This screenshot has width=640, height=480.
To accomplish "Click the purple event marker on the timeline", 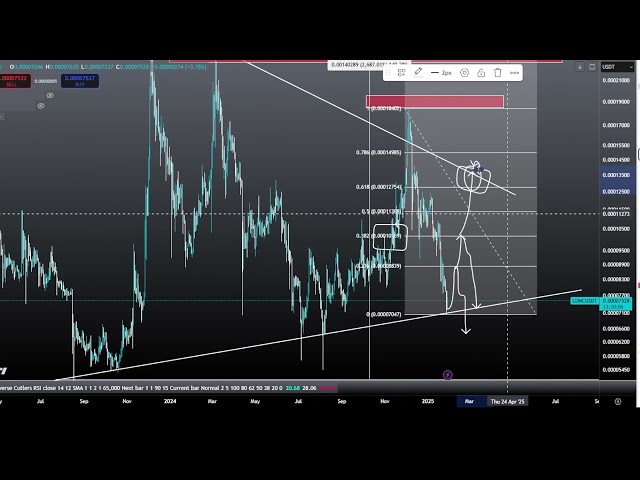I will [x=447, y=375].
